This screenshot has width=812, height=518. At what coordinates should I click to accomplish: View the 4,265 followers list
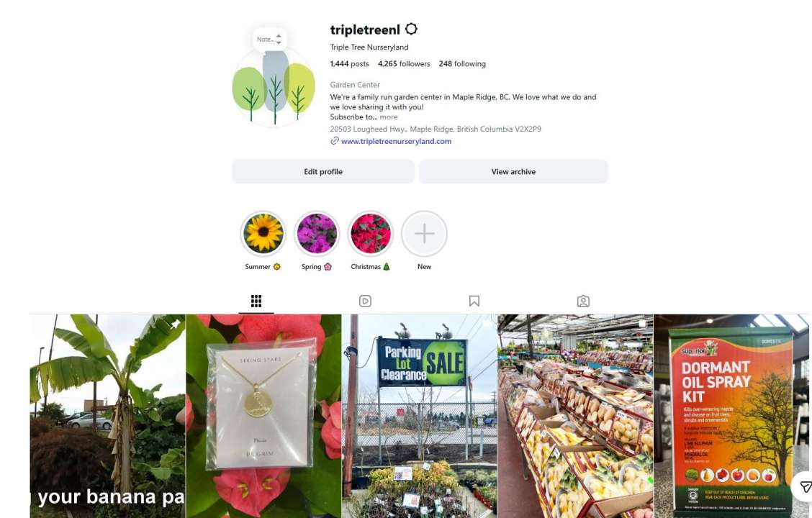click(x=404, y=63)
